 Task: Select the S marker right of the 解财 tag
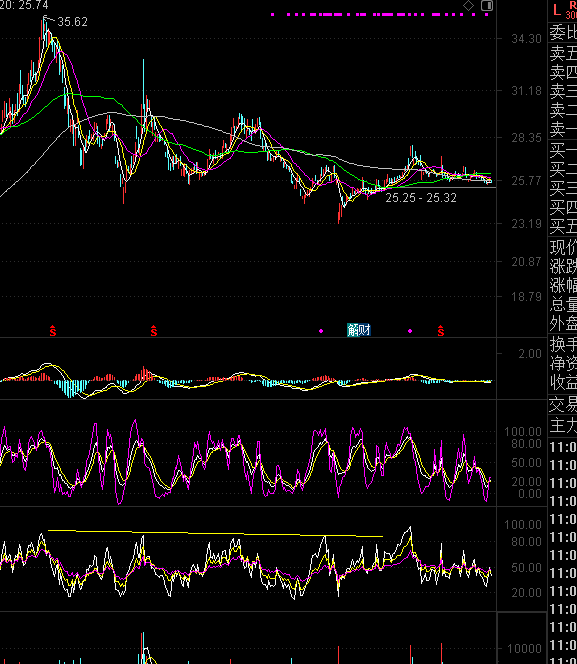coord(441,331)
